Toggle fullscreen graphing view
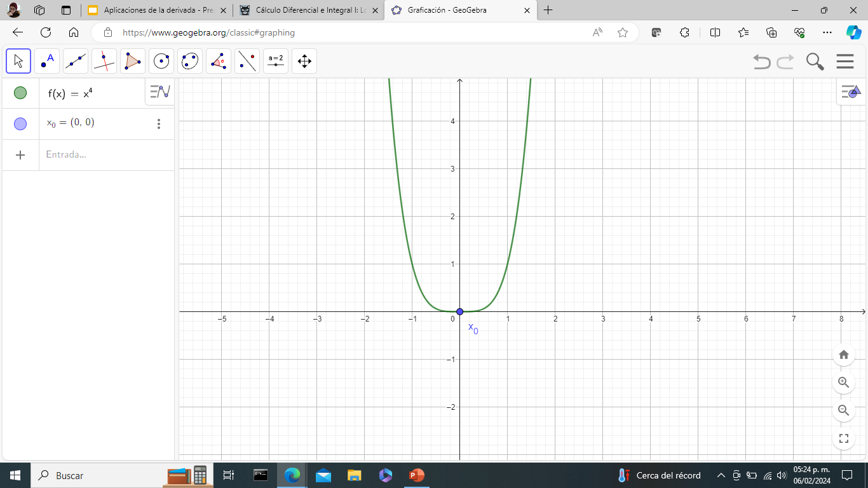 pyautogui.click(x=844, y=438)
